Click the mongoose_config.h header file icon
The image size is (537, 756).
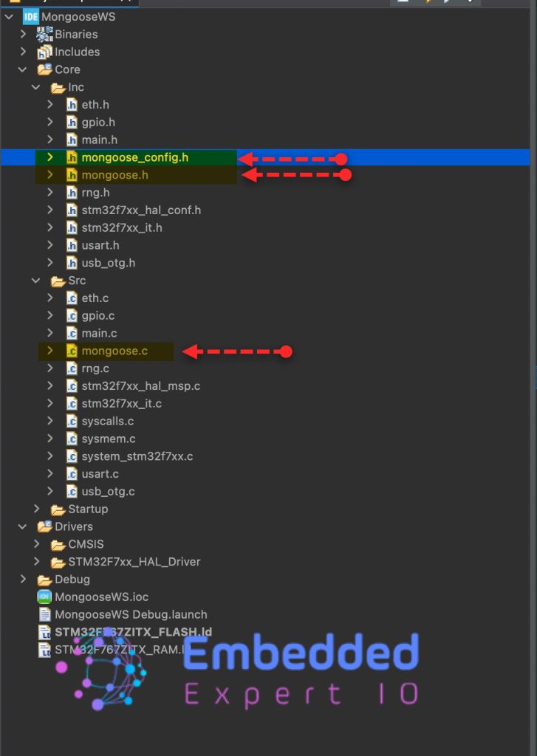coord(72,157)
